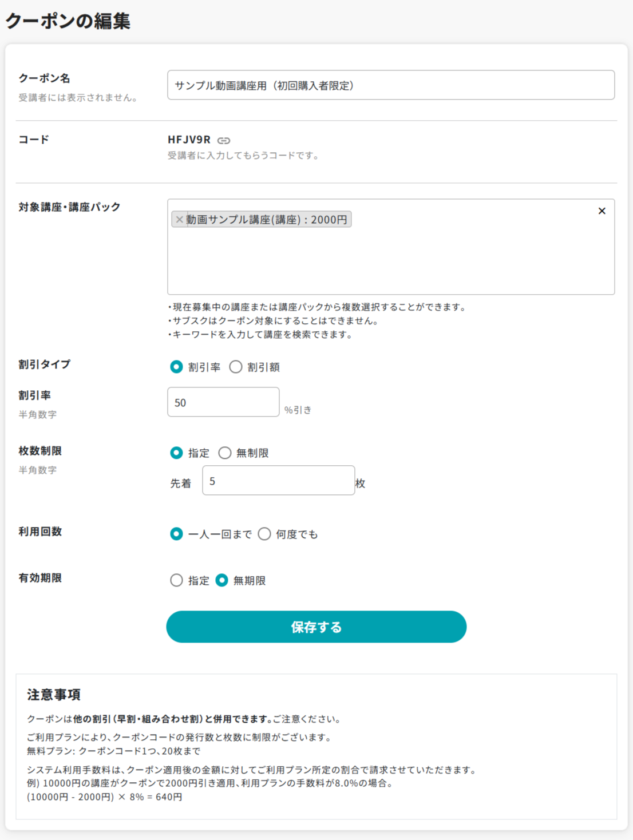Click the coupon code text HFJV9R

click(189, 140)
